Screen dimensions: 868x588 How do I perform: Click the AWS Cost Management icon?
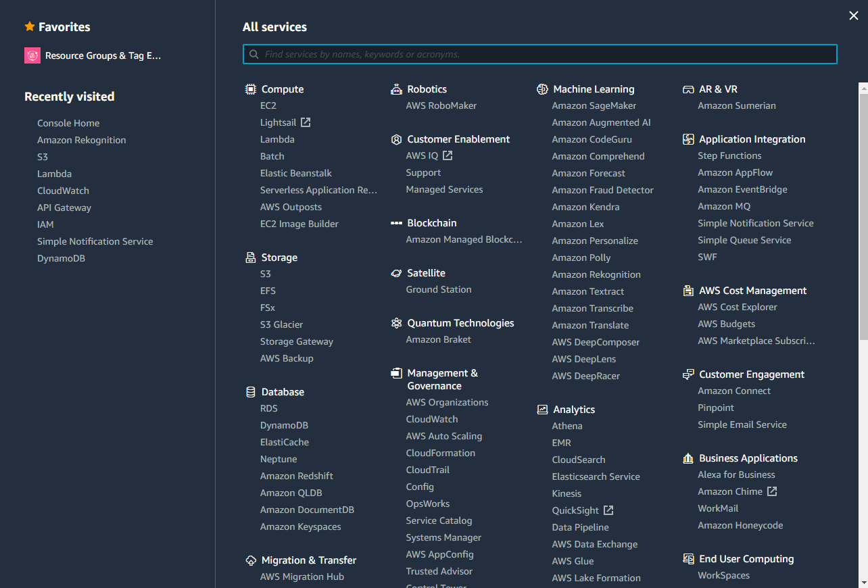pyautogui.click(x=688, y=291)
